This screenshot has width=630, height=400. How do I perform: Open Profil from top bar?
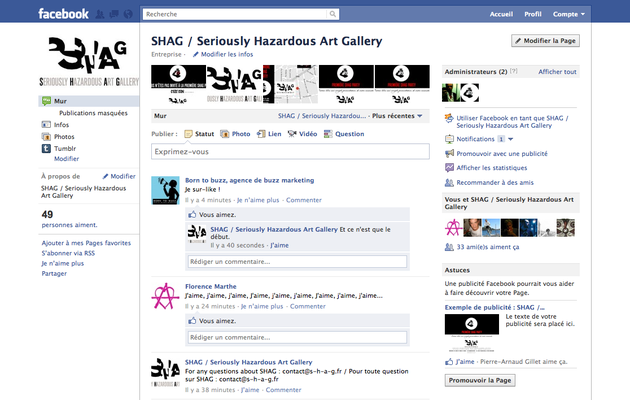[x=533, y=14]
